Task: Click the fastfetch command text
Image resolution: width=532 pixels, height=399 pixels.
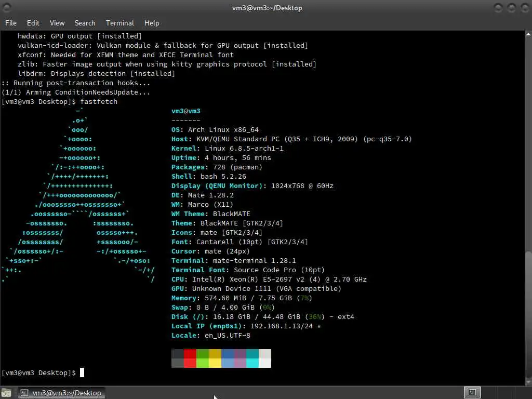Action: [99, 101]
